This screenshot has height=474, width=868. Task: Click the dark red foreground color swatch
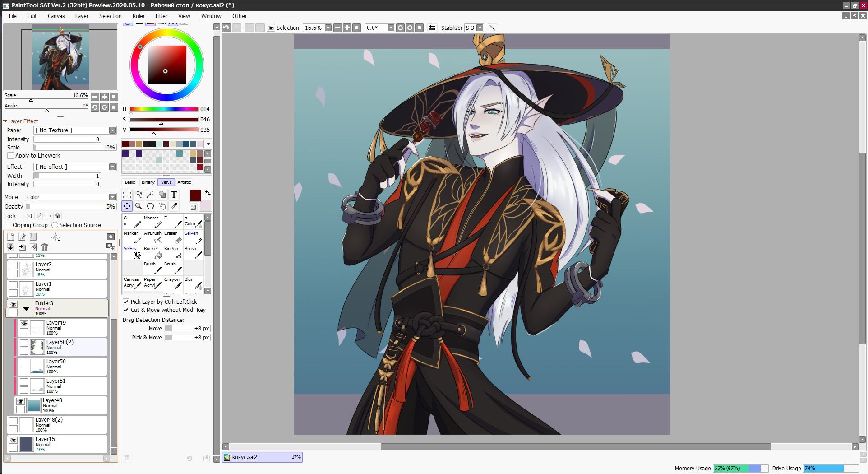click(x=195, y=195)
